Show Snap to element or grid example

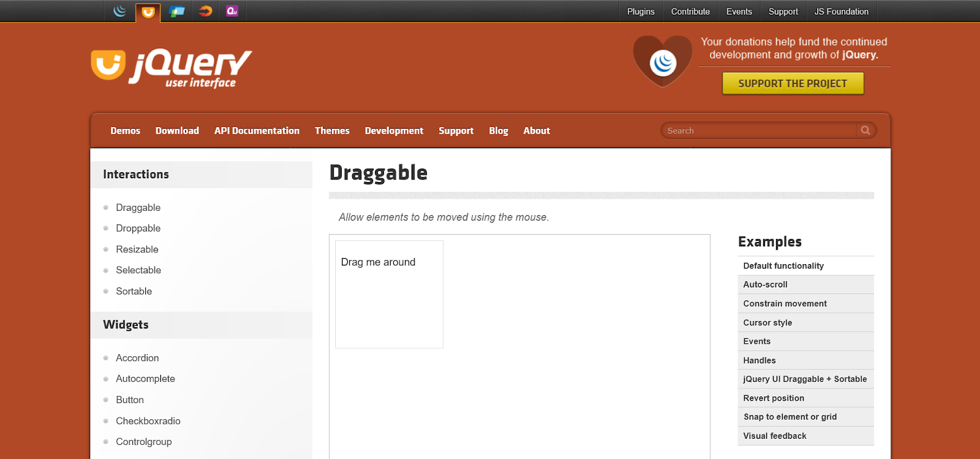[x=806, y=417]
